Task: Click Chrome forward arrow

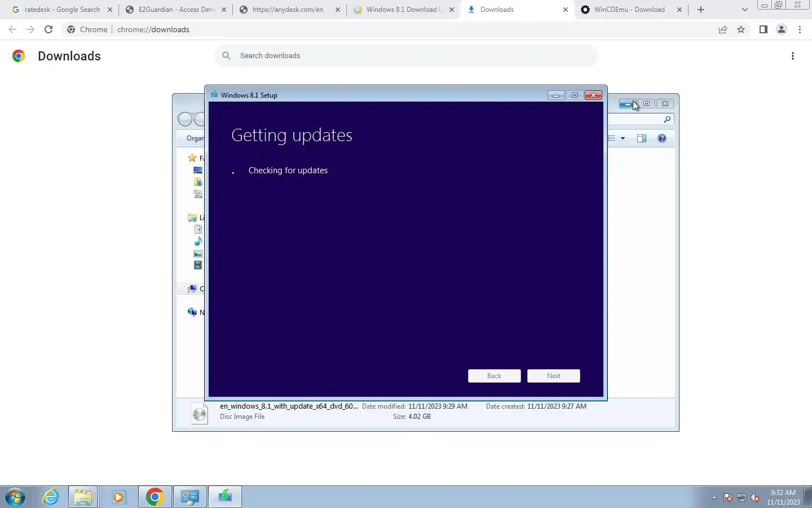Action: [30, 29]
